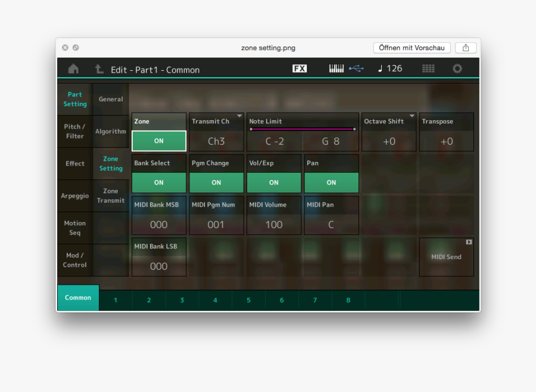Click the exit/up-level arrow icon
The image size is (536, 392).
[99, 69]
